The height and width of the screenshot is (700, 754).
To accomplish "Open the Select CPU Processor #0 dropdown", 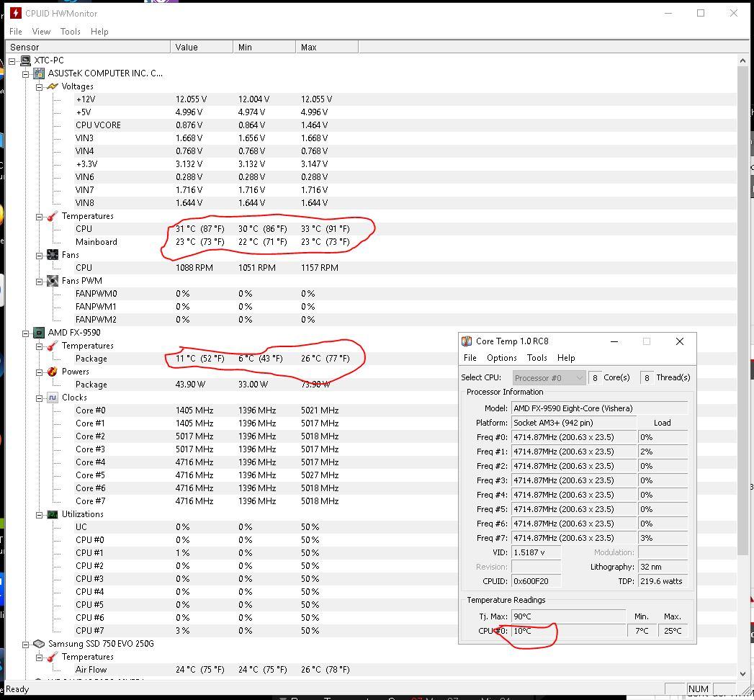I will coord(549,378).
